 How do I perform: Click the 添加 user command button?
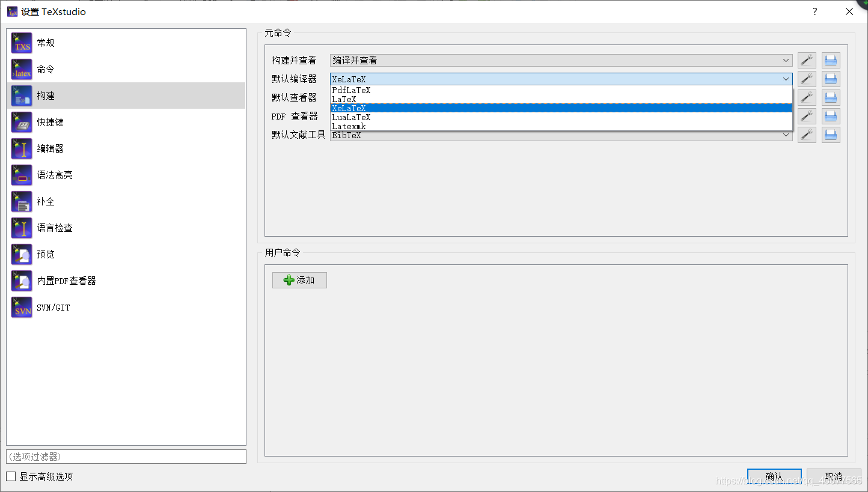(299, 280)
